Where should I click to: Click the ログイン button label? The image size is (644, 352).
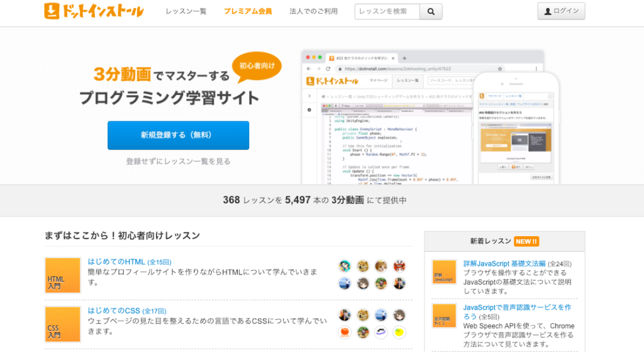coord(566,11)
